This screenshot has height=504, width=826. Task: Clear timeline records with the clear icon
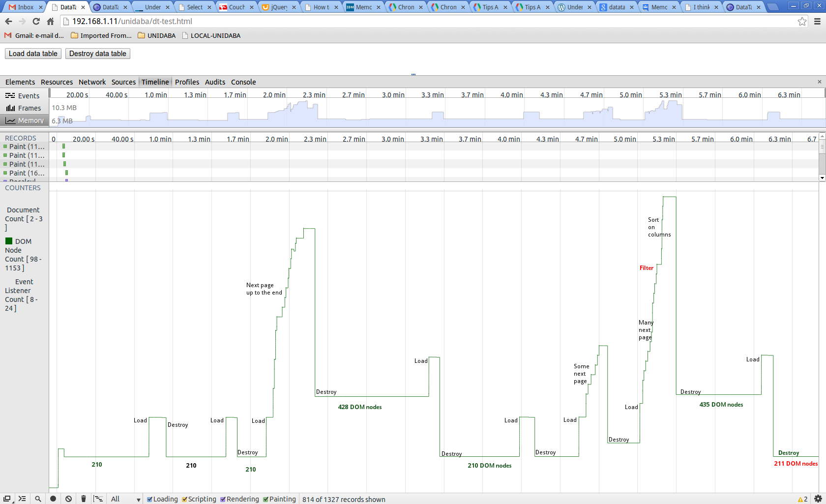pos(68,499)
